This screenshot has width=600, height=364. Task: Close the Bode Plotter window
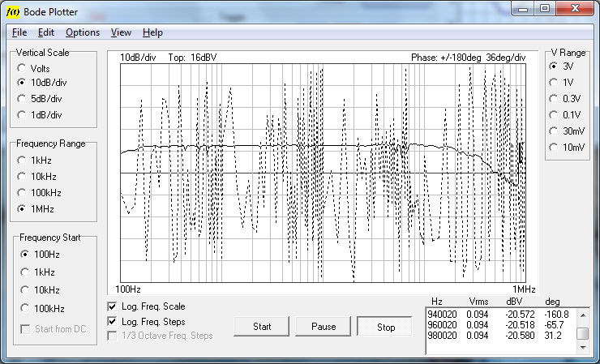click(575, 8)
